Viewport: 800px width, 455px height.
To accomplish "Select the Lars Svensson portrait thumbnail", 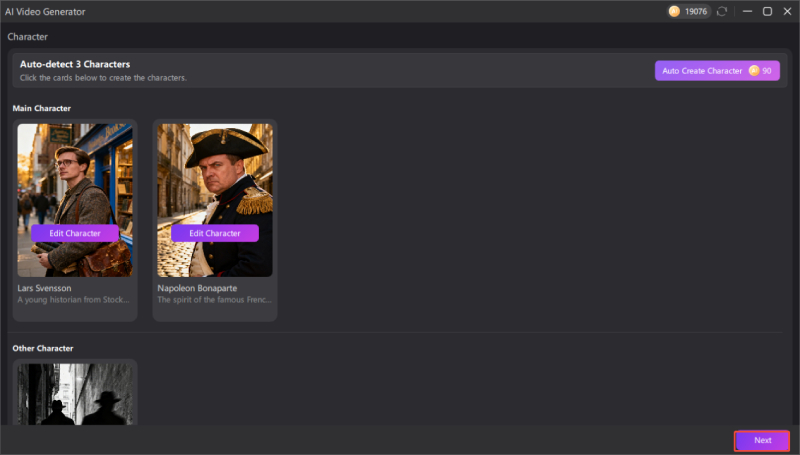I will pyautogui.click(x=75, y=200).
